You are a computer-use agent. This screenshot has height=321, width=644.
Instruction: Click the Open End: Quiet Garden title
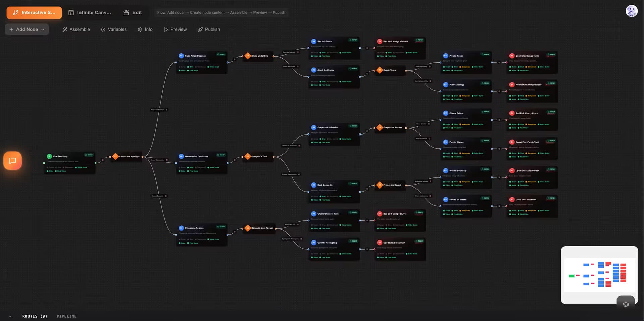(527, 171)
